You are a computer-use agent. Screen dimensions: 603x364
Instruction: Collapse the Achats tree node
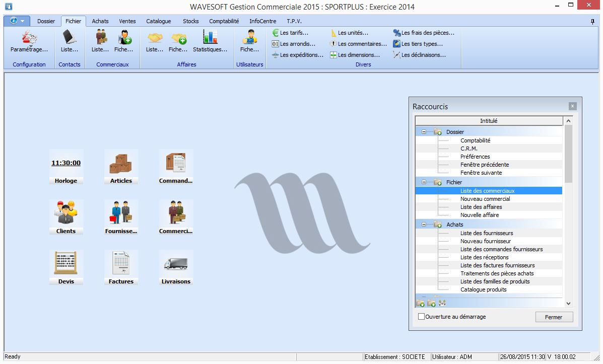424,225
